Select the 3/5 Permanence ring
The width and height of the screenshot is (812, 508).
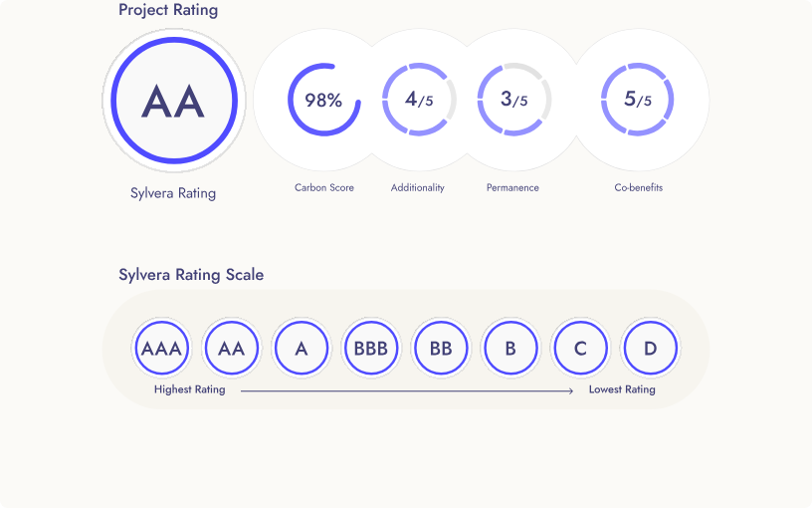click(x=513, y=100)
